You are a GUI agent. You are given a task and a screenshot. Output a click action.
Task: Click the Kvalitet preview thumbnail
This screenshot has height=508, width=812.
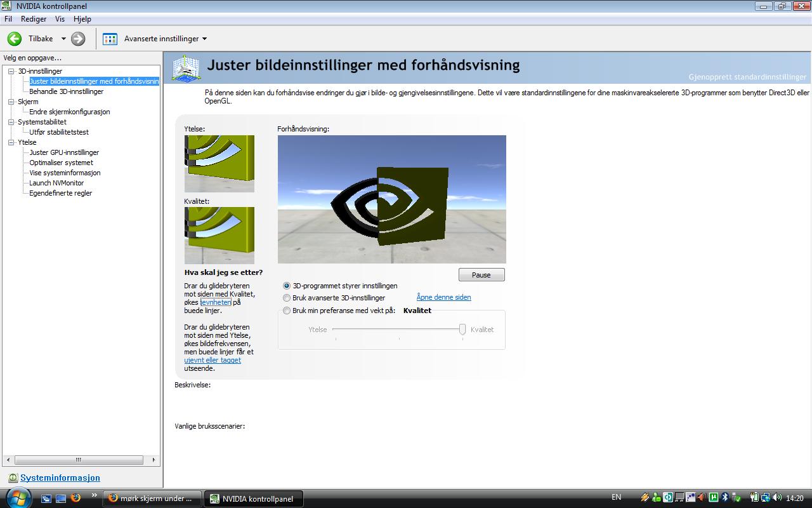pos(219,236)
